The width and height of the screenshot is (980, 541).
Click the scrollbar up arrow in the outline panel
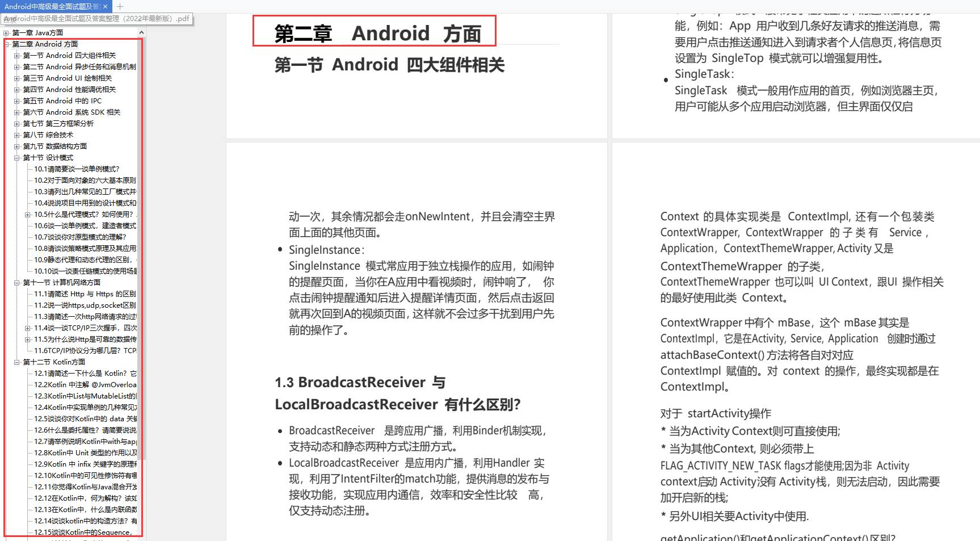(141, 32)
